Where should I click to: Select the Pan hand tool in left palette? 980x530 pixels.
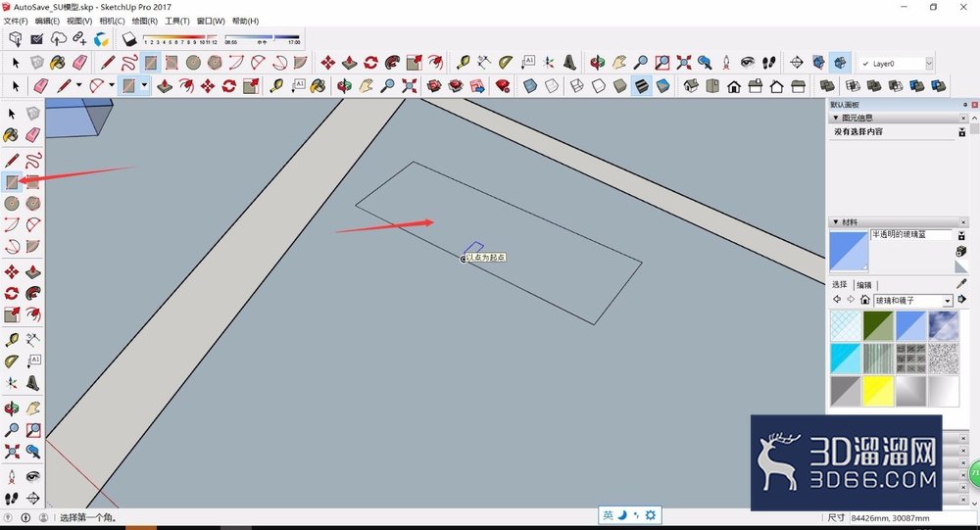[33, 409]
